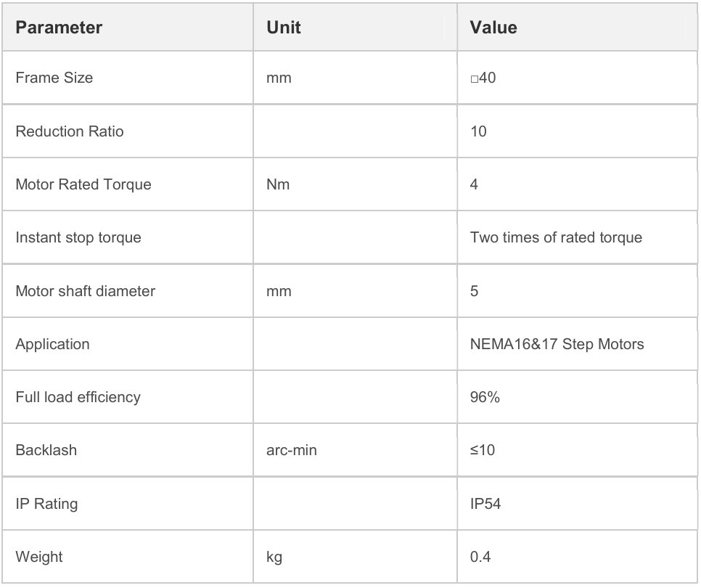Select the kg unit cell
The height and width of the screenshot is (588, 701).
point(274,557)
